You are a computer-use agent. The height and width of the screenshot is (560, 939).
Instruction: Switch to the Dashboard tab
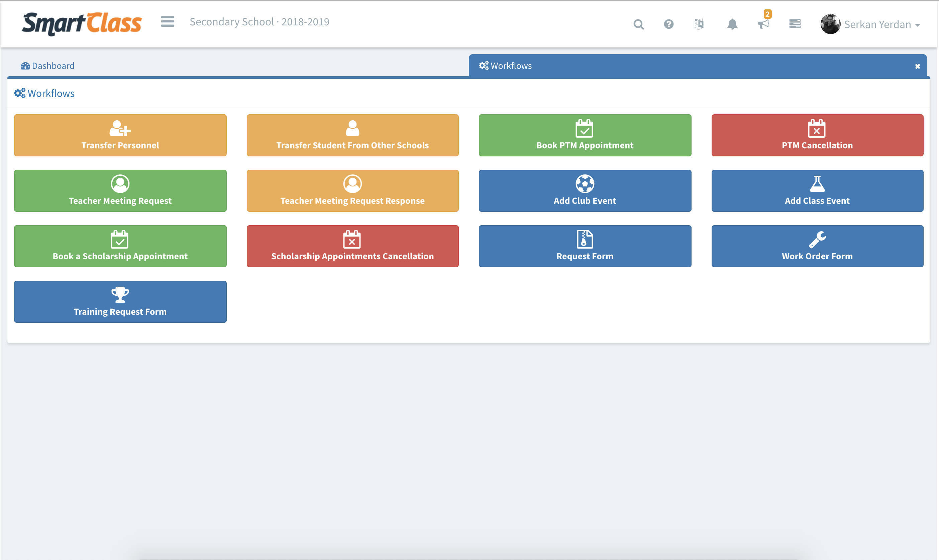tap(47, 66)
